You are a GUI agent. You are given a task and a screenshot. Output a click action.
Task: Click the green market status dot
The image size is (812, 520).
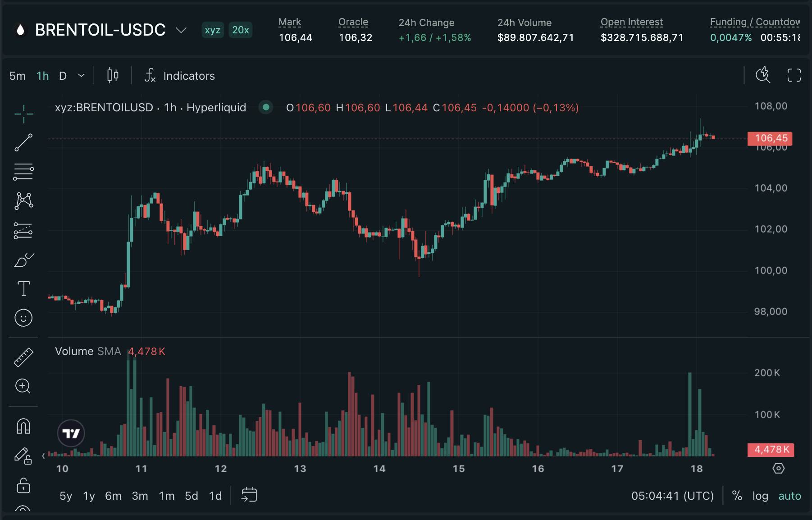click(x=266, y=107)
